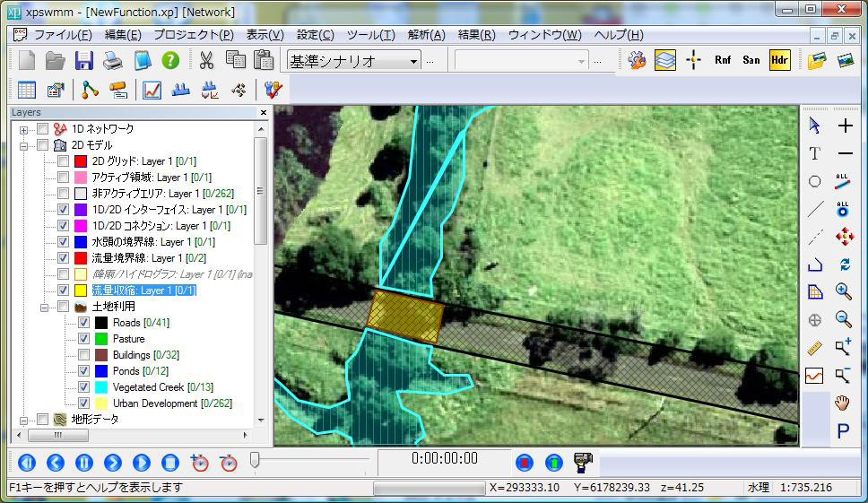Open the 基準シナリオ scenario dropdown
This screenshot has height=503, width=868.
(413, 61)
